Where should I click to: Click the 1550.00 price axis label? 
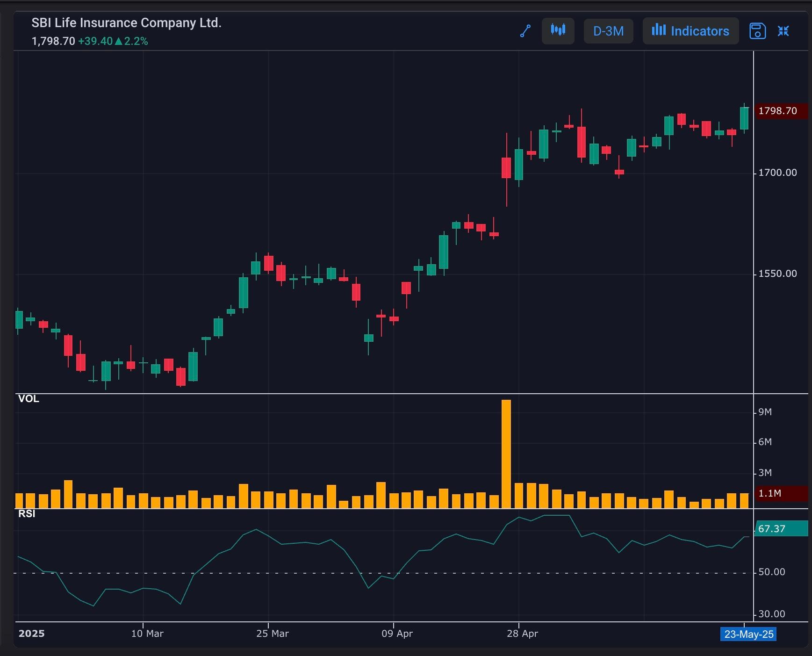click(x=777, y=274)
